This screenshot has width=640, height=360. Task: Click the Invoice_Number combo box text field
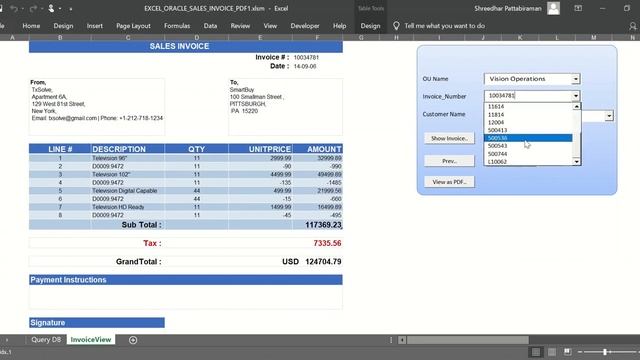pos(527,96)
